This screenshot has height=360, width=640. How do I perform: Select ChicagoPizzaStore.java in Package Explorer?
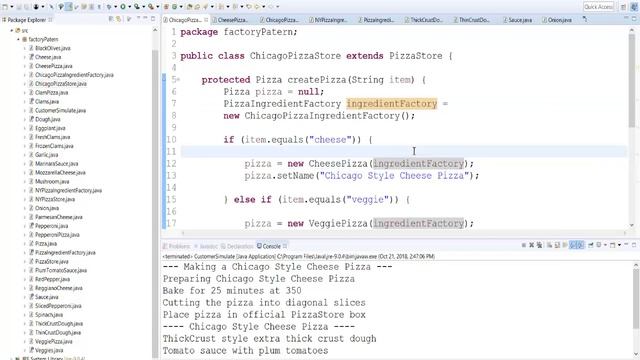(61, 84)
